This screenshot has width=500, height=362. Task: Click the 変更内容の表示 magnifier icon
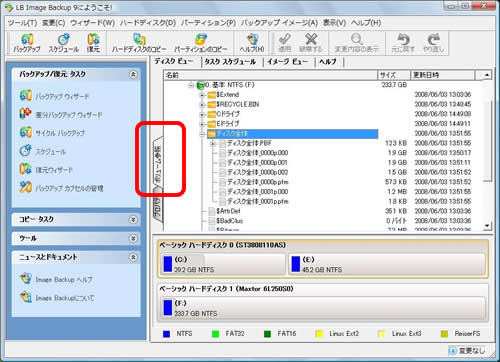(x=357, y=43)
